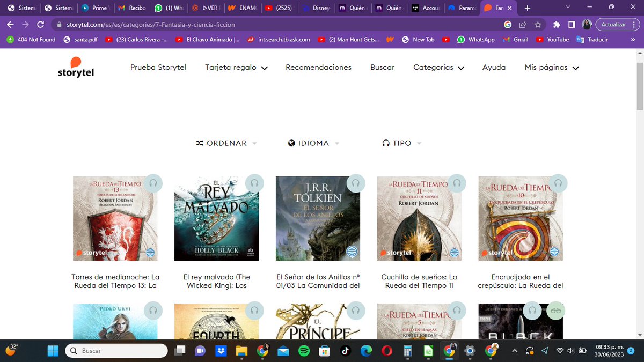Click the Storytel logo
The width and height of the screenshot is (644, 362).
click(76, 67)
